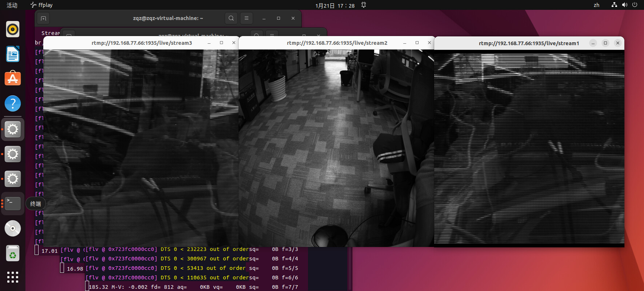Open Ubuntu Software store icon
The height and width of the screenshot is (291, 644).
coord(13,79)
